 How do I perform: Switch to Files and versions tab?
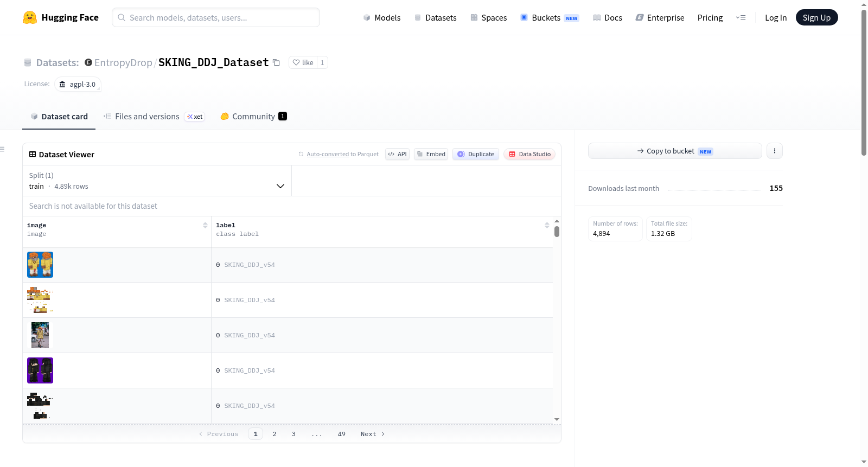pos(154,117)
